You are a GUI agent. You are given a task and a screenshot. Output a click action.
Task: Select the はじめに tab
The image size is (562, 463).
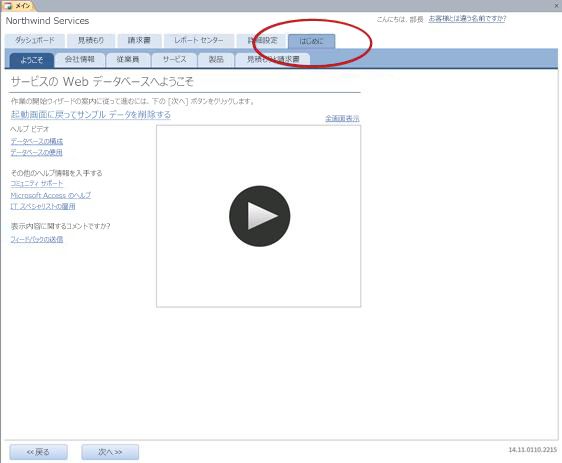coord(311,41)
